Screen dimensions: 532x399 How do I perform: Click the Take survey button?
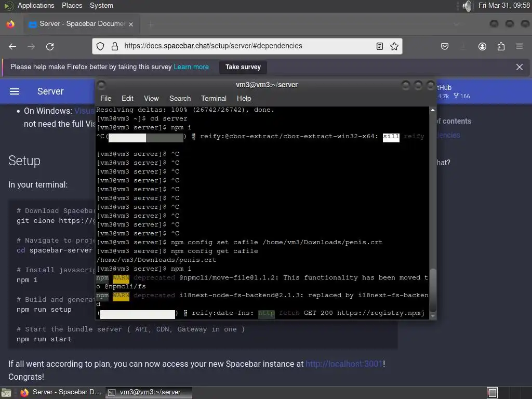point(243,67)
